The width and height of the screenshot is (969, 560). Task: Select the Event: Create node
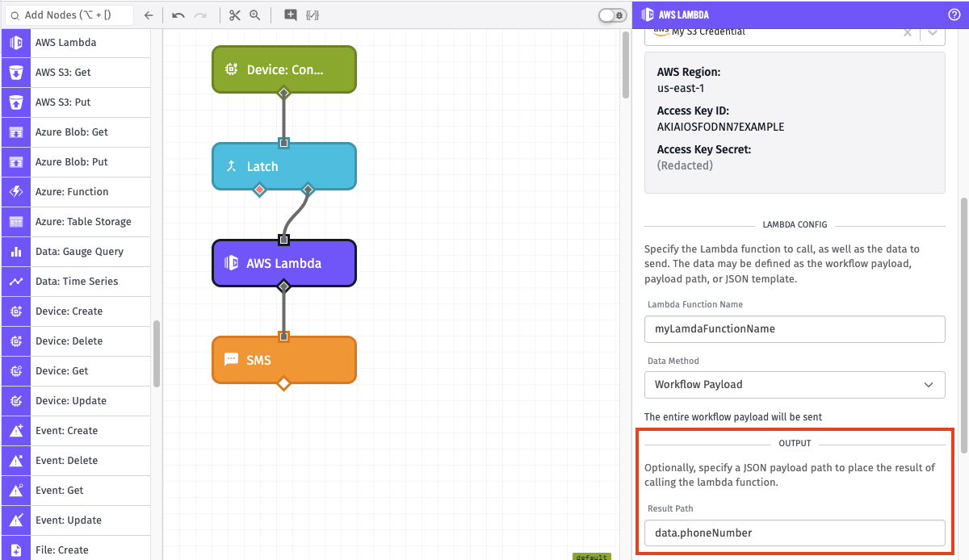76,431
